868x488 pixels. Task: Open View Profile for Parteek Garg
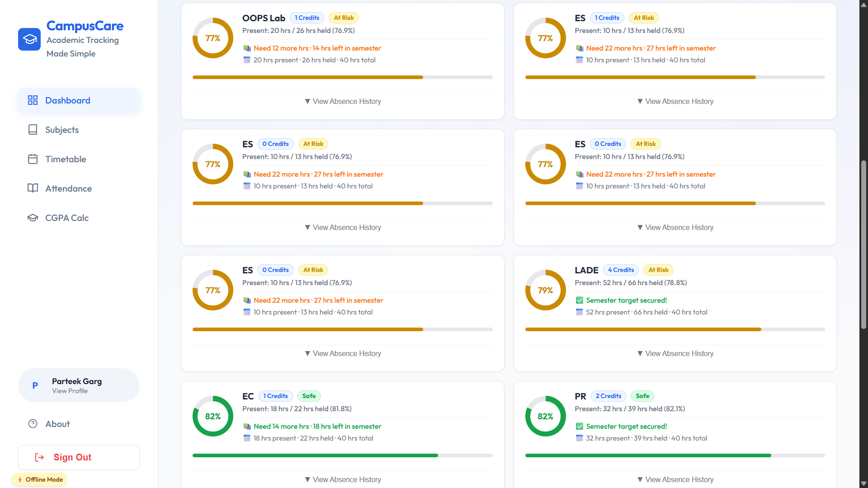pyautogui.click(x=70, y=391)
